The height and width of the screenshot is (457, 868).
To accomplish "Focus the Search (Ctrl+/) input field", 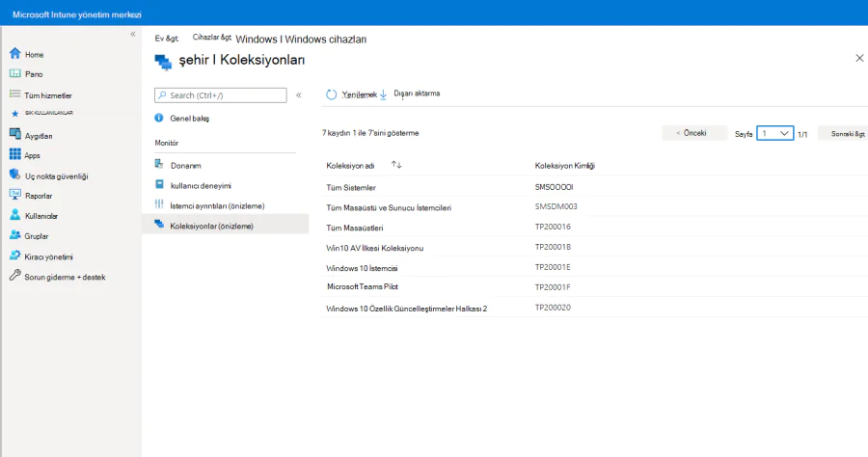I will click(x=221, y=95).
